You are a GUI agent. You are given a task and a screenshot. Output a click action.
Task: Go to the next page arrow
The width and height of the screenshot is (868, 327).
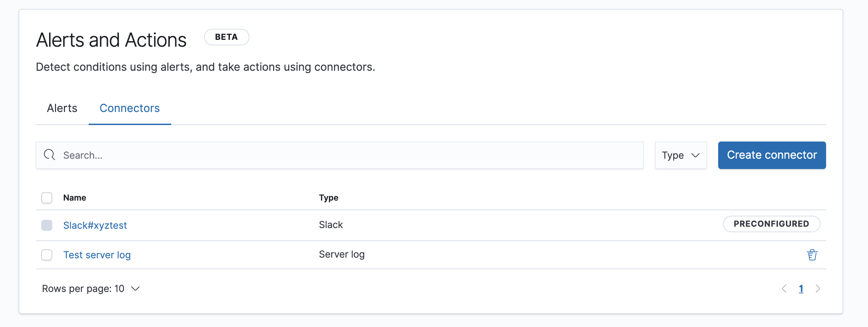818,289
